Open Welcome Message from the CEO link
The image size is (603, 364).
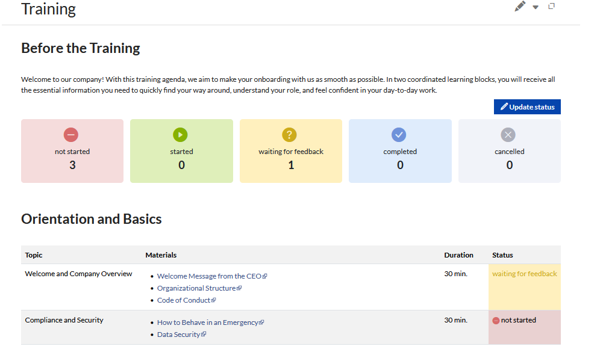tap(209, 276)
